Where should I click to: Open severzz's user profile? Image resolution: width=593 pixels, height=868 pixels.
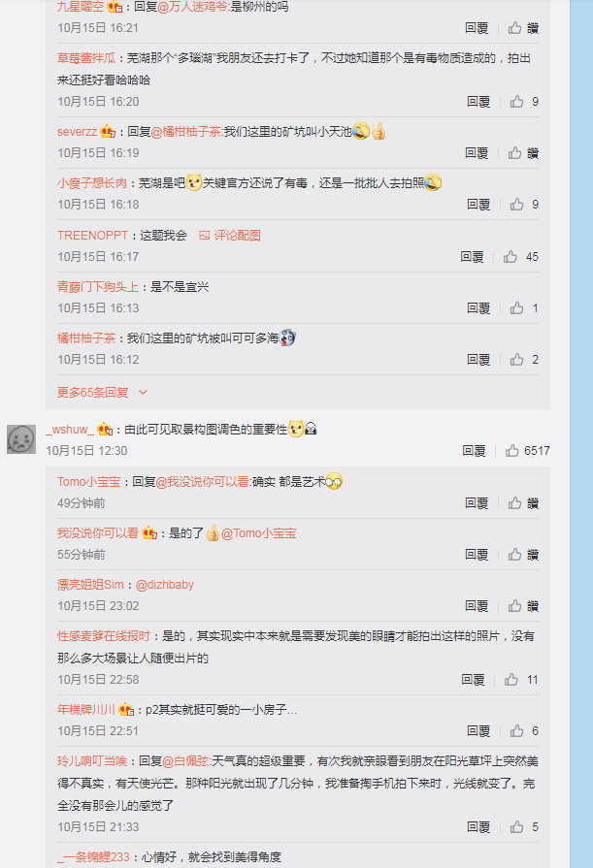click(x=77, y=131)
